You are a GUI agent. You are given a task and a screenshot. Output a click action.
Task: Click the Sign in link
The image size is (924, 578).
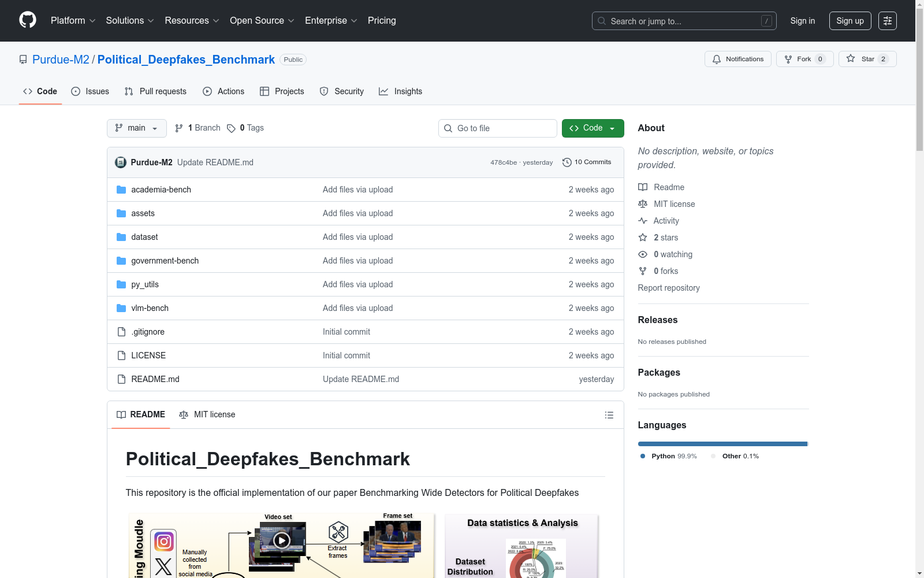pyautogui.click(x=803, y=21)
